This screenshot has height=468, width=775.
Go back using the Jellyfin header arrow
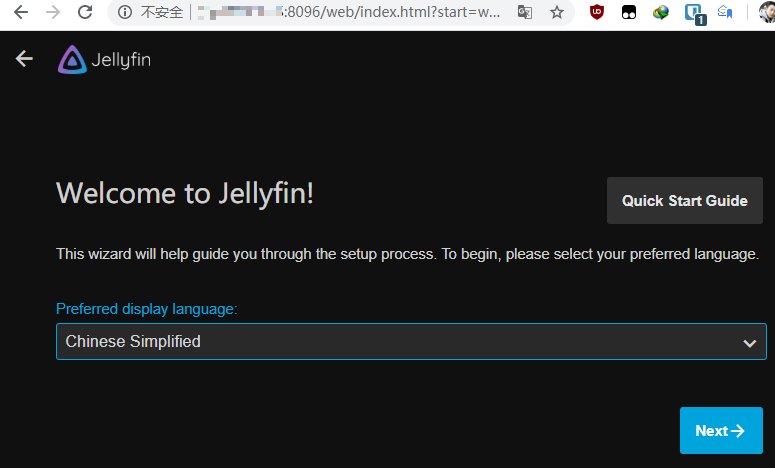click(24, 59)
